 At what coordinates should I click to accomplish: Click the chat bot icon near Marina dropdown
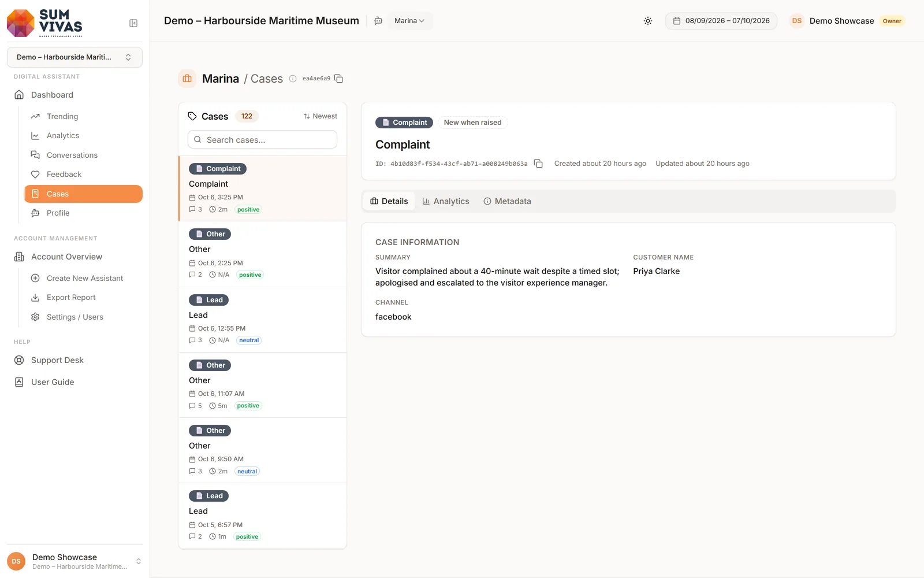click(378, 21)
